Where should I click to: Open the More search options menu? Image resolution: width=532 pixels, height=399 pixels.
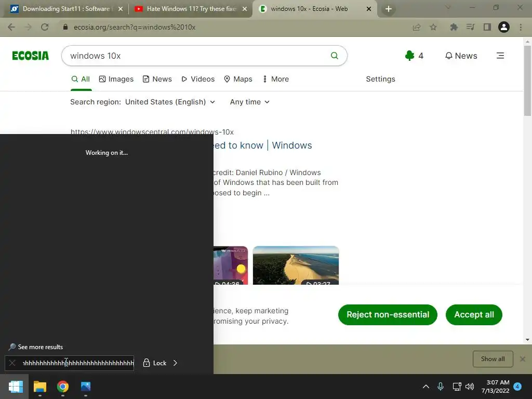276,79
